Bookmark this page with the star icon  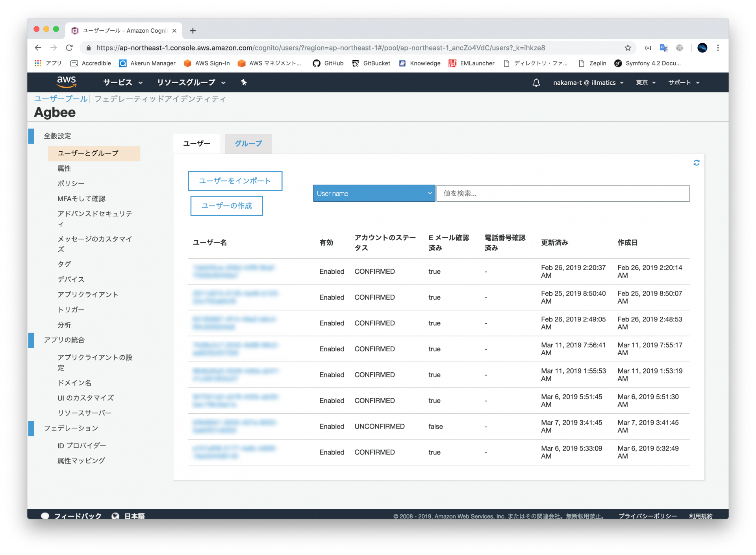(x=628, y=48)
